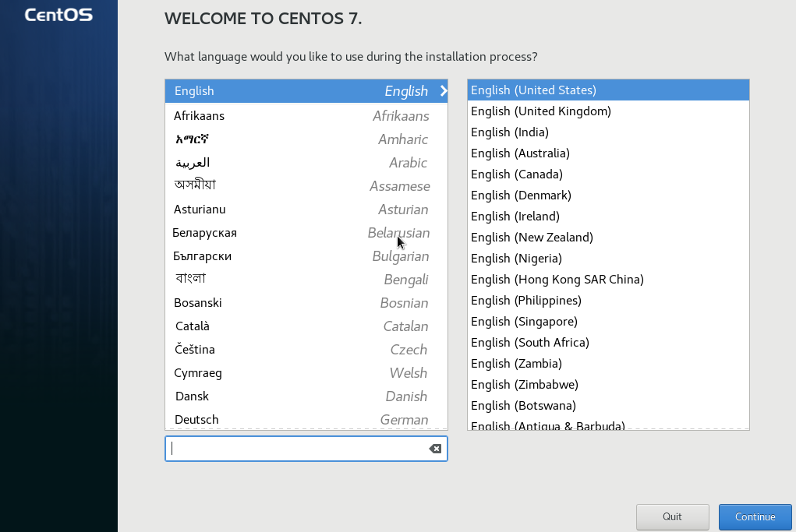
Task: Choose English (United States) locale
Action: 608,90
